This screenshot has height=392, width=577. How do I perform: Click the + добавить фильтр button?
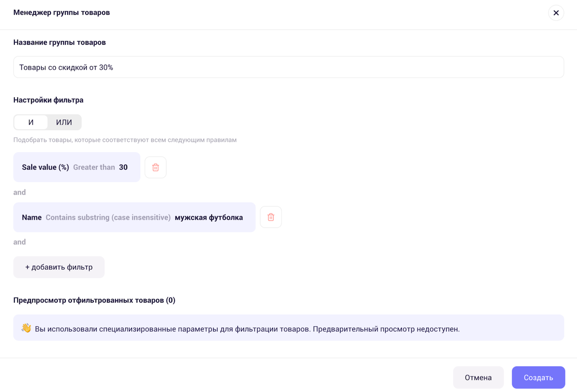tap(59, 267)
